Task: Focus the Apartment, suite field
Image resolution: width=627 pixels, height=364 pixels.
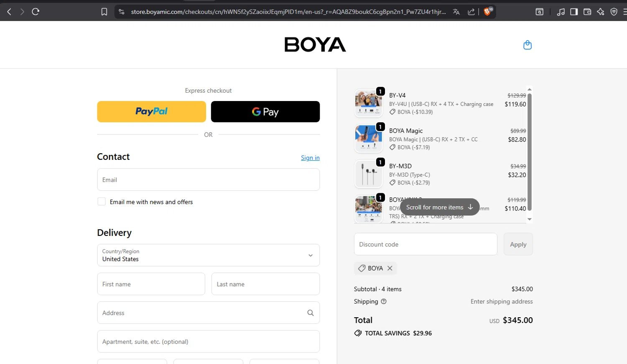Action: [x=209, y=341]
